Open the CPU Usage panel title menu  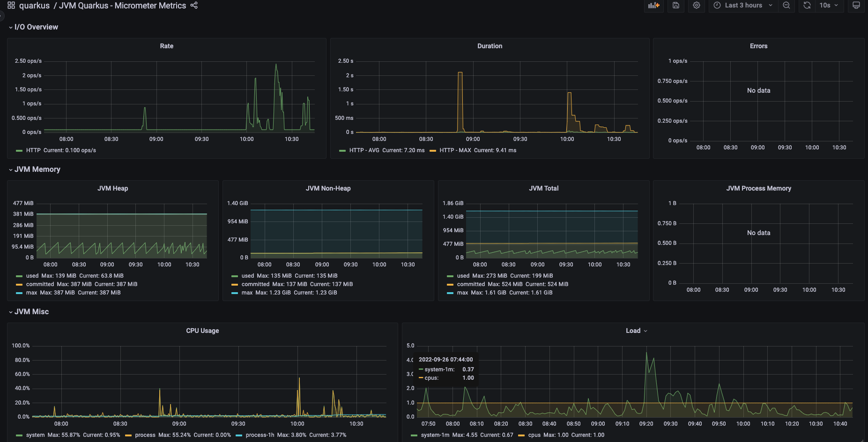(x=202, y=331)
